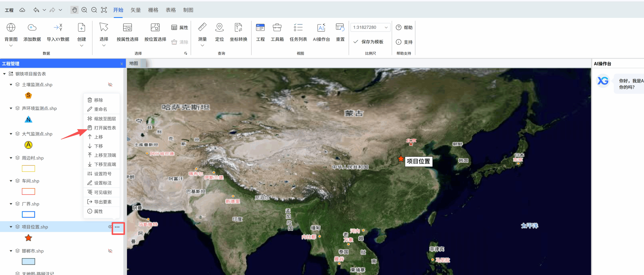Open the 工具箱 toolbox
Image resolution: width=644 pixels, height=275 pixels.
click(277, 28)
